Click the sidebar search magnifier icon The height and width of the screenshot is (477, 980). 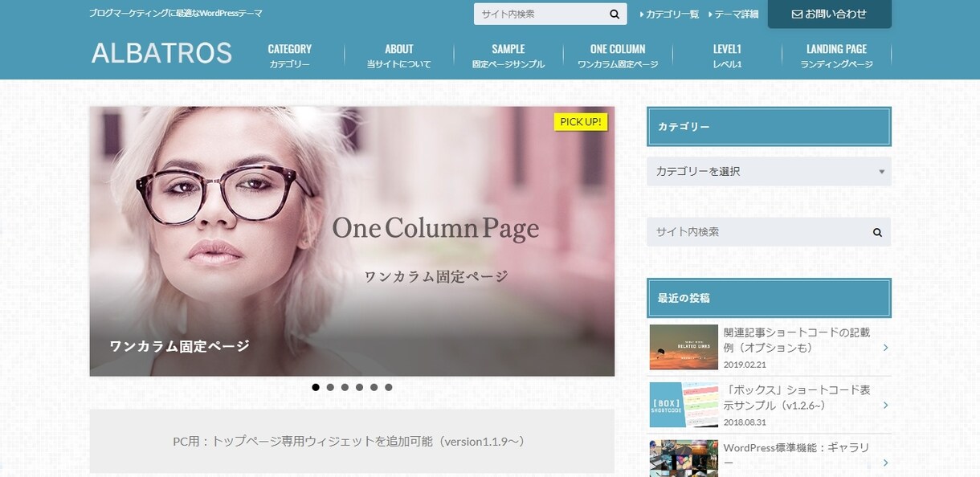click(x=877, y=232)
